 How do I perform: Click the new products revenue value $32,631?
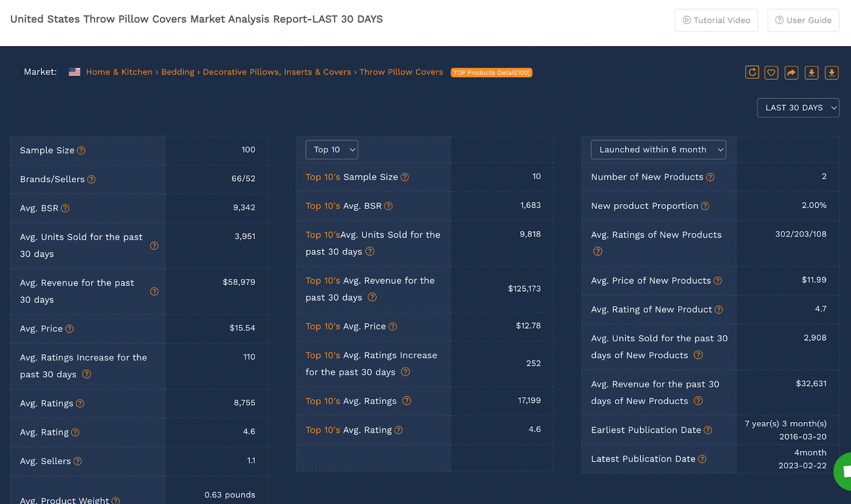[x=811, y=383]
